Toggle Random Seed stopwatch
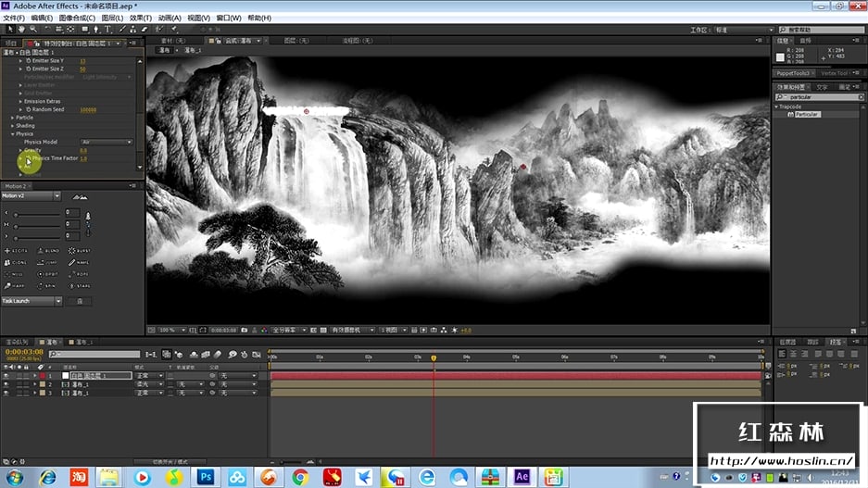868x488 pixels. 28,109
